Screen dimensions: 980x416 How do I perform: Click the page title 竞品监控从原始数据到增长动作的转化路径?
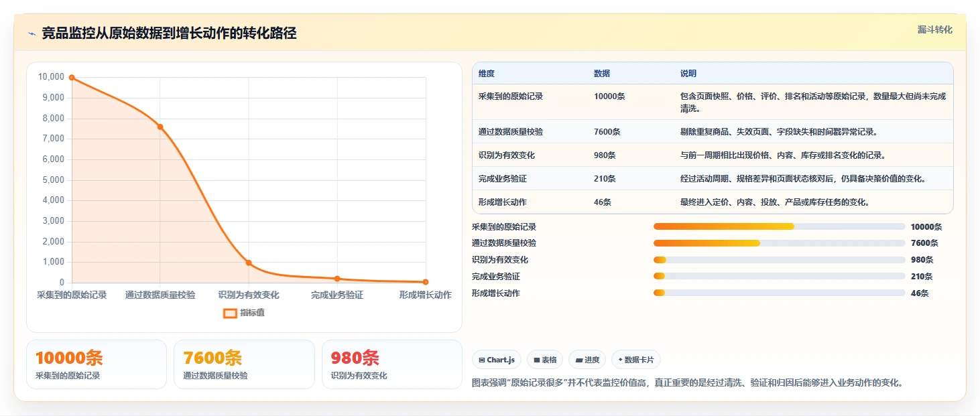click(x=169, y=33)
